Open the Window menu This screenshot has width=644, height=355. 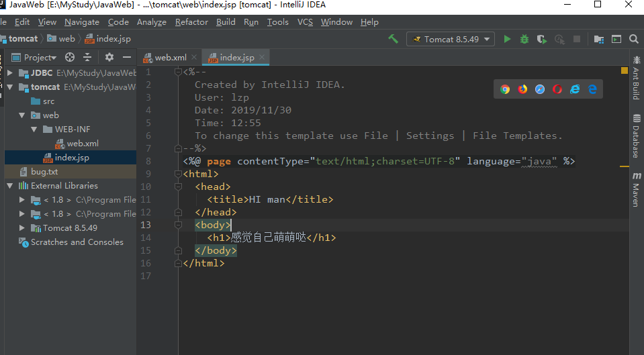coord(336,22)
